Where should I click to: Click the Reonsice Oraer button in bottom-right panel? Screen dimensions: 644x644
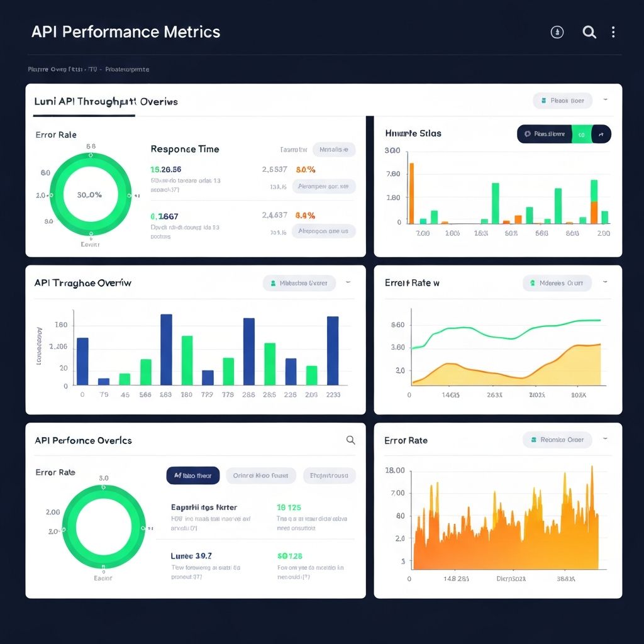[x=557, y=440]
